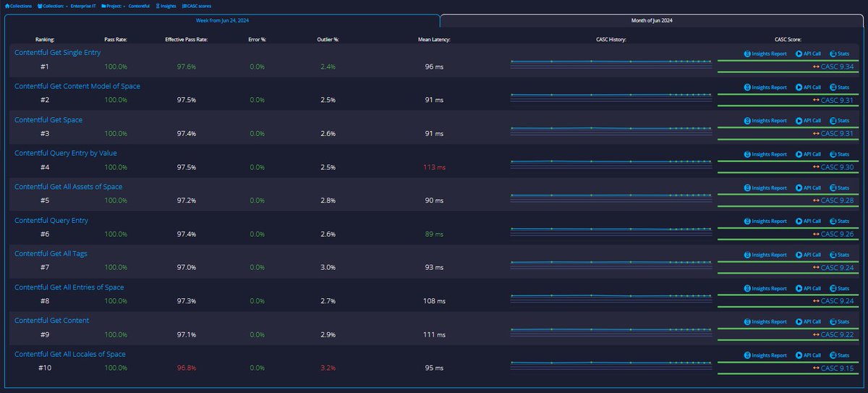The height and width of the screenshot is (393, 868).
Task: Open Stats for Get All Locales of Space
Action: [x=839, y=355]
